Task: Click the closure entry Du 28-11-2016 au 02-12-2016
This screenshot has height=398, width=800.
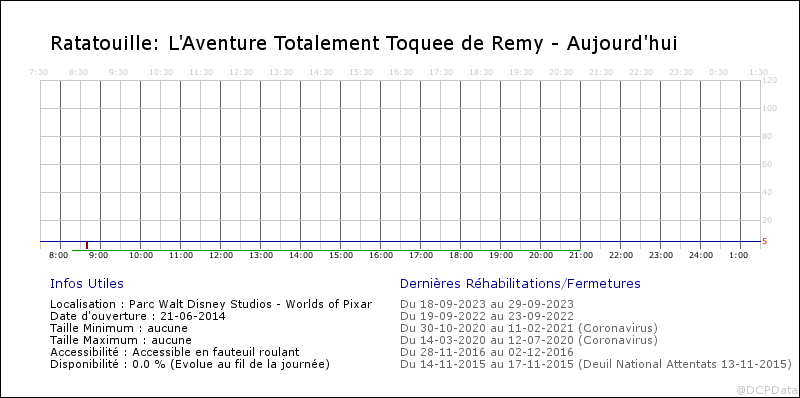Action: (487, 352)
